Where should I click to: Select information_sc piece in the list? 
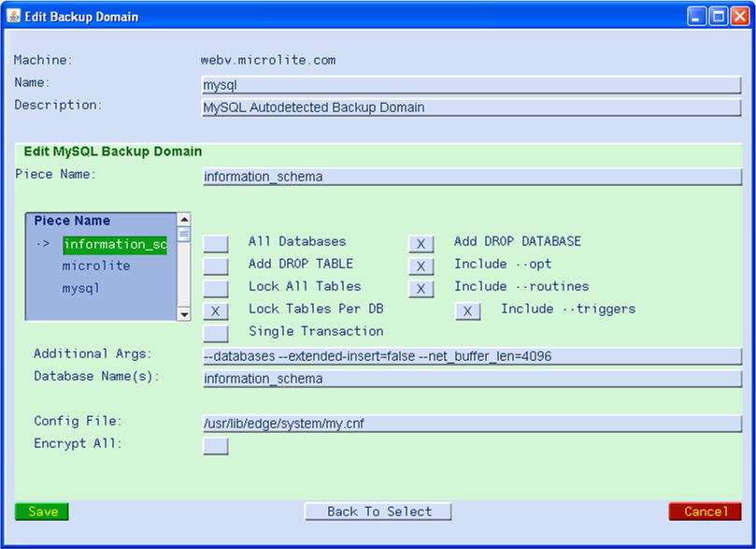pos(115,245)
